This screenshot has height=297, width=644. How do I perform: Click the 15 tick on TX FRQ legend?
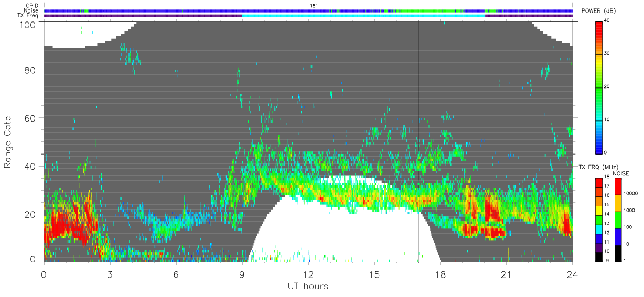607,205
